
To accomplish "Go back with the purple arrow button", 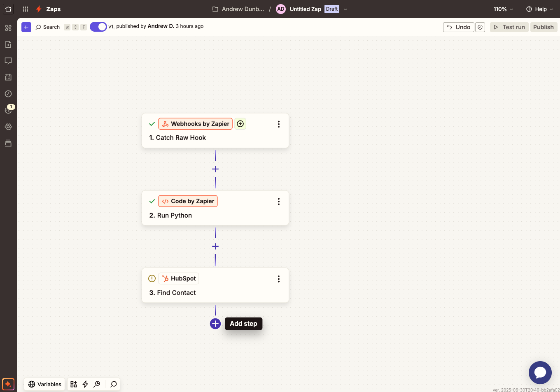I will [26, 27].
